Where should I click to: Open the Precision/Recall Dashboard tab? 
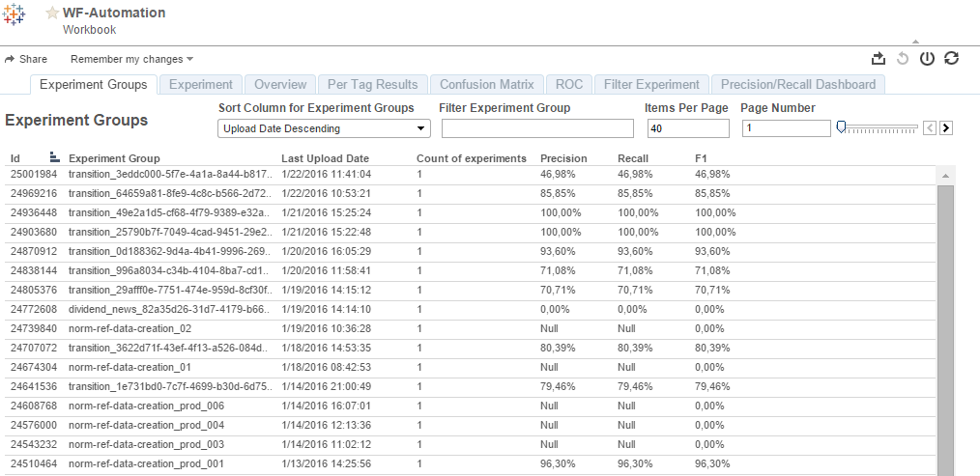(798, 84)
